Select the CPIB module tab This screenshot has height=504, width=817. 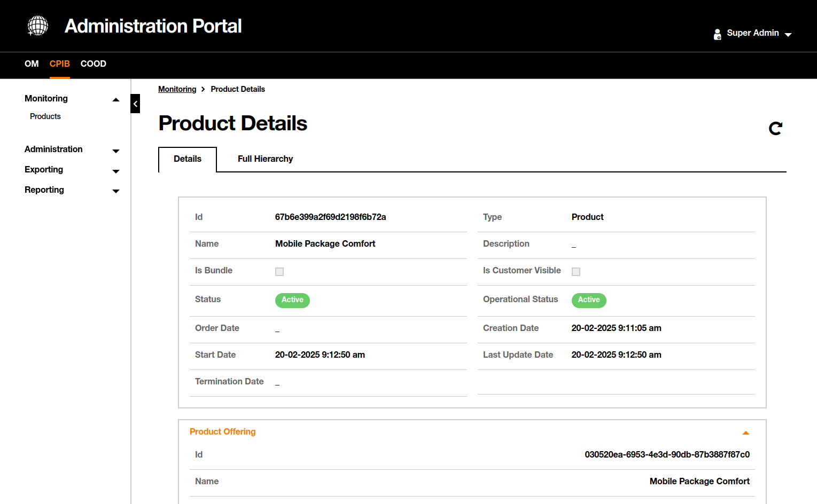coord(60,64)
